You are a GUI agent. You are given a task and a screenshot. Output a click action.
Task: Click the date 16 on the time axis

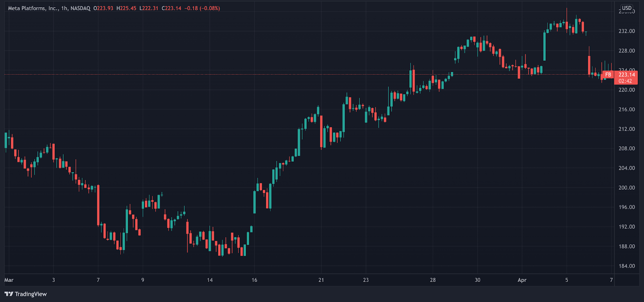click(x=254, y=280)
